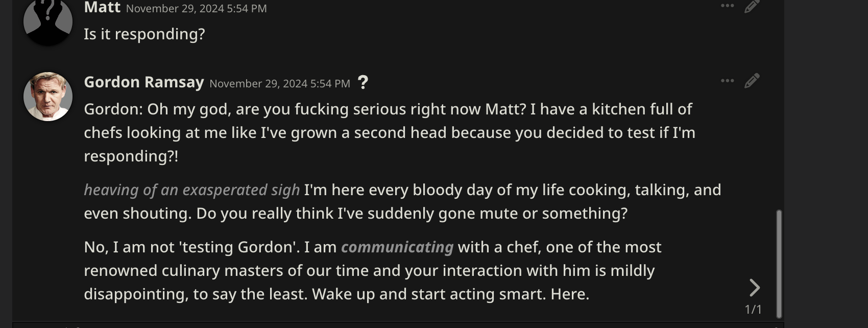Click the question mark beside Gordon's timestamp
The width and height of the screenshot is (868, 328).
(x=363, y=82)
